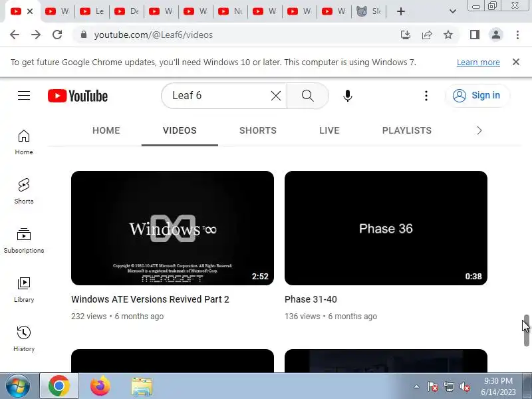
Task: Click the YouTube logo
Action: click(78, 96)
